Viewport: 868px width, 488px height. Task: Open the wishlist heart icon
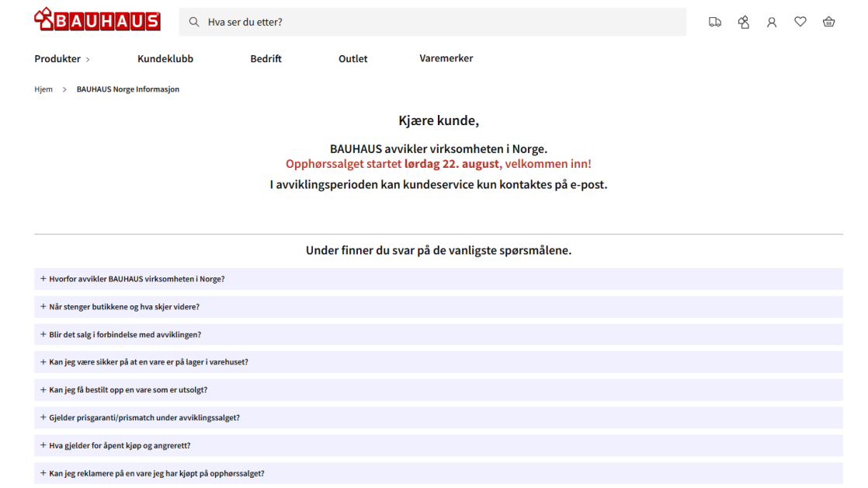(x=800, y=22)
